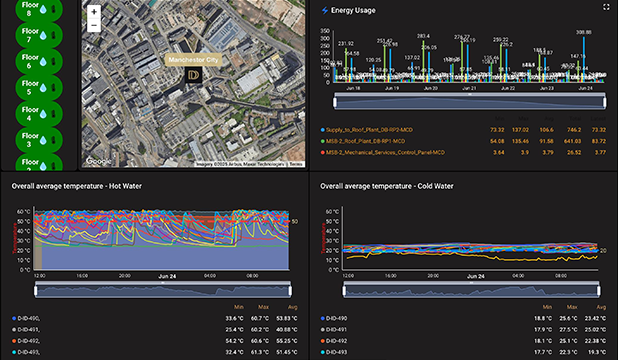Screen dimensions: 618x360
Task: Click the lightning bolt icon beside Energy Usage
Action: (325, 11)
